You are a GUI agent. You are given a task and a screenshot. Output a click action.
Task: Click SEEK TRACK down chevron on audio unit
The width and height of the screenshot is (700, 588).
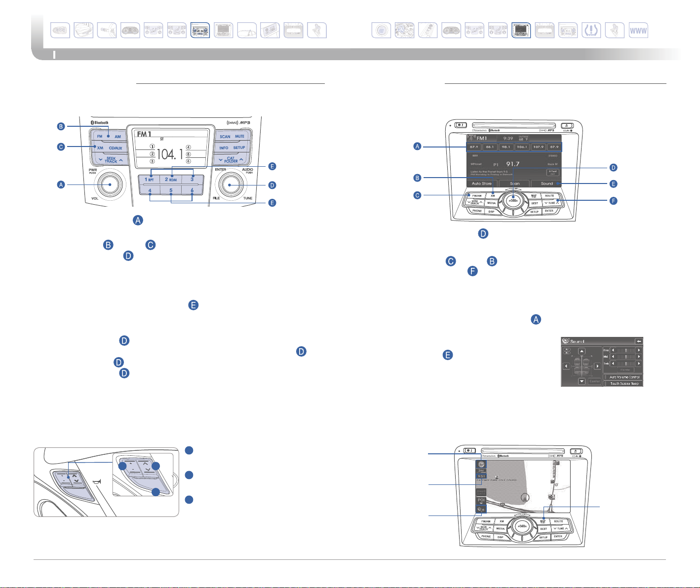coord(101,159)
